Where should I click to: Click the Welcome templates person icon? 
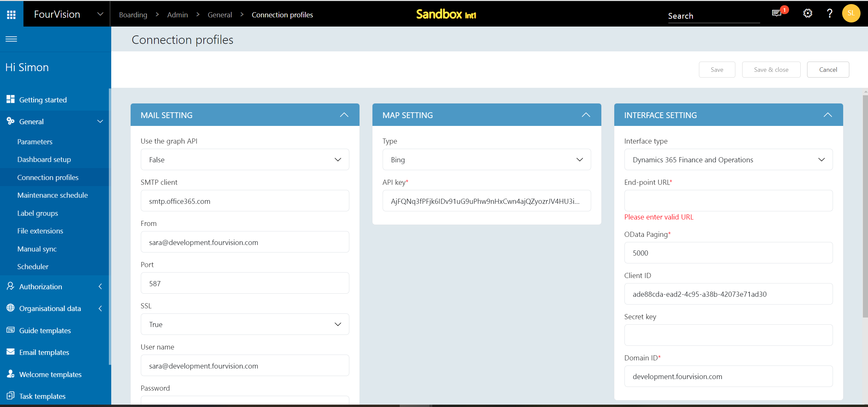click(x=11, y=374)
